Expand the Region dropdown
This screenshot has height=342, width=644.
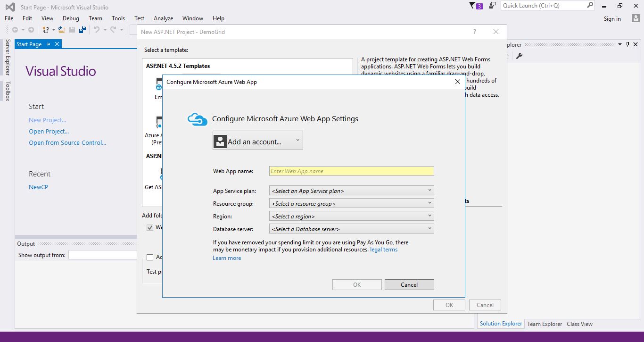(x=352, y=216)
